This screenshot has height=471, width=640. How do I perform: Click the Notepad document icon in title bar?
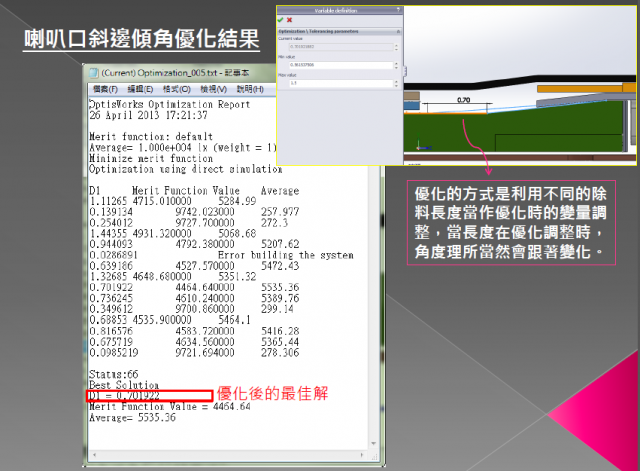pos(92,72)
